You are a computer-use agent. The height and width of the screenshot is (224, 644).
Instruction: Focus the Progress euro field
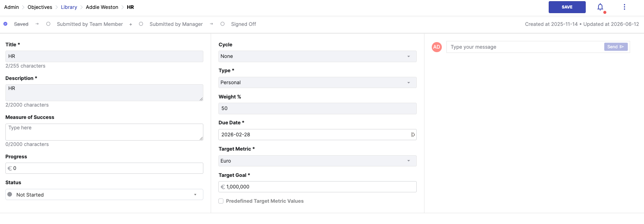[x=104, y=168]
